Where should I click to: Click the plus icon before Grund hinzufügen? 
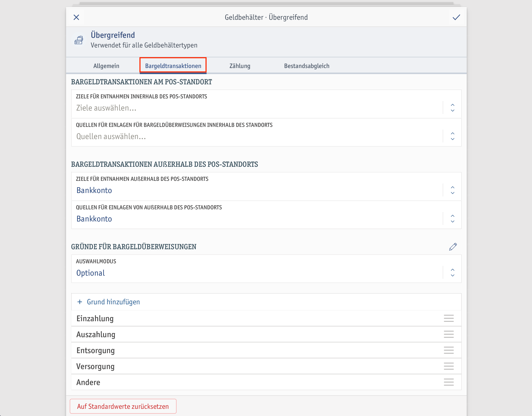[80, 302]
